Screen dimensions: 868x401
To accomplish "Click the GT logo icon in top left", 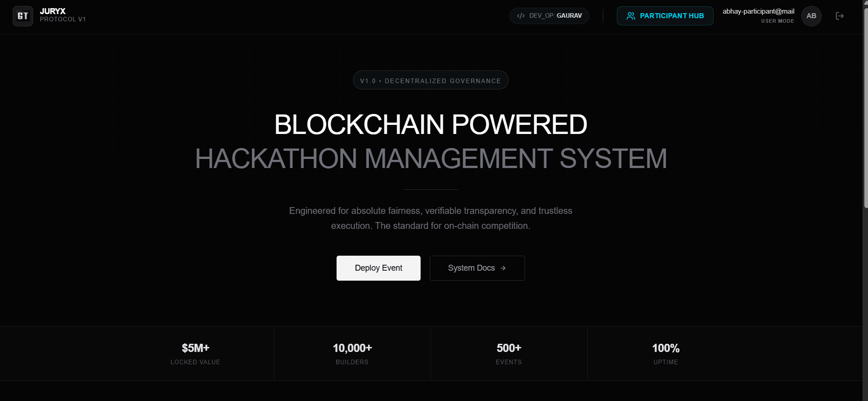I will coord(23,15).
